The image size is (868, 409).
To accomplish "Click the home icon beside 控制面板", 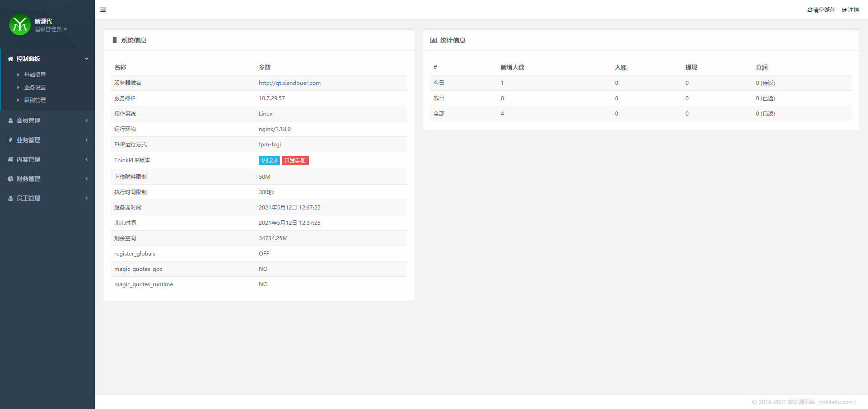I will pyautogui.click(x=10, y=59).
